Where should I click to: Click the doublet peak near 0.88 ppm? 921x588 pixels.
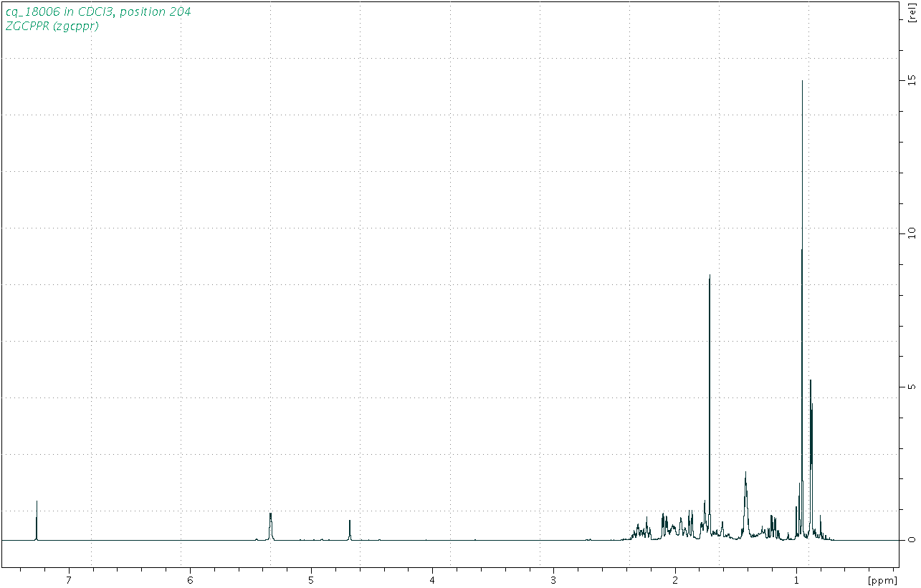click(811, 458)
